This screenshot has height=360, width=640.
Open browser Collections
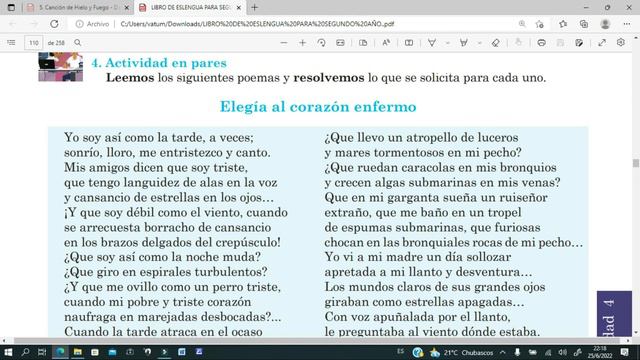click(x=584, y=24)
